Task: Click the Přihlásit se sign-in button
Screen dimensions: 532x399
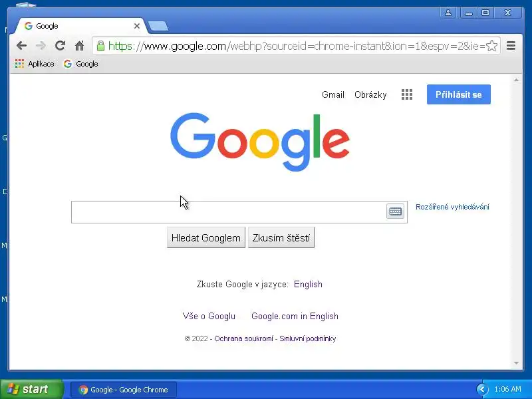Action: 458,94
